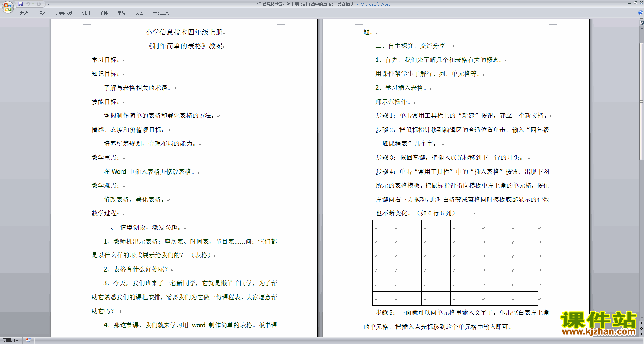Click the line 师示范操作

(x=393, y=102)
